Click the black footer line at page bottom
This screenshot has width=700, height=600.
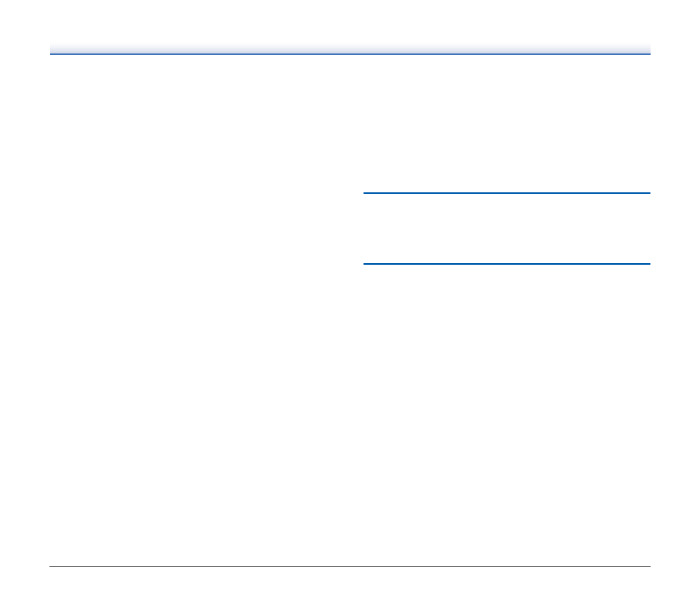pyautogui.click(x=350, y=567)
